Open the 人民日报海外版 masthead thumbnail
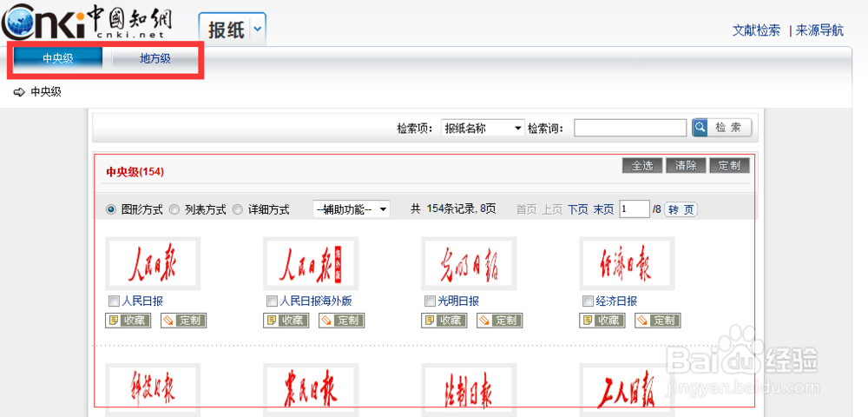This screenshot has width=868, height=417. pos(311,263)
